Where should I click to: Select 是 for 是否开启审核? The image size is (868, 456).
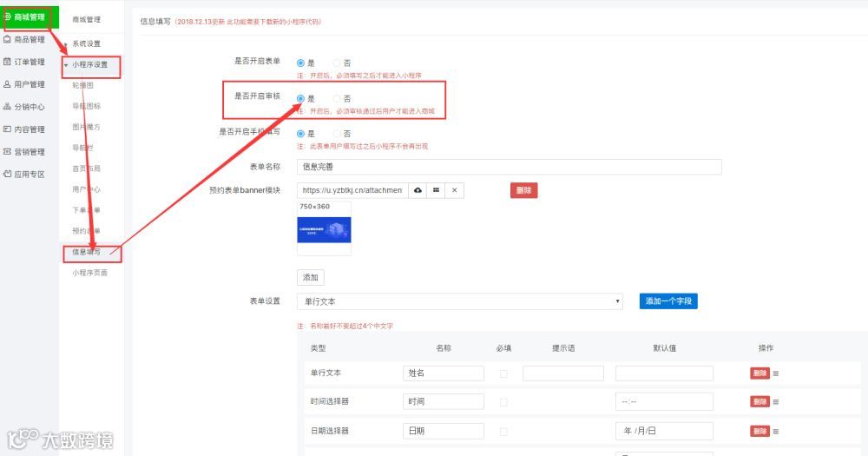tap(300, 99)
